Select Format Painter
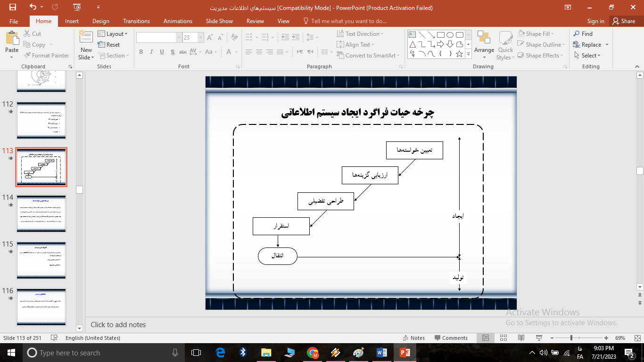The width and height of the screenshot is (644, 362). tap(46, 56)
